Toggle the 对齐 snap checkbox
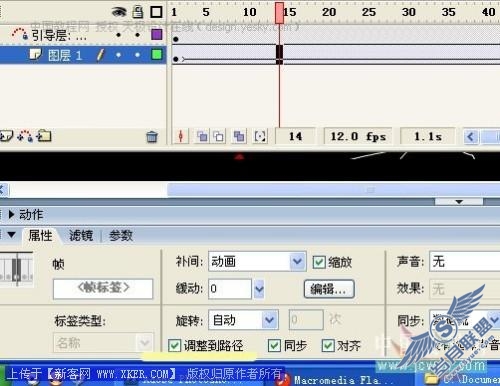This screenshot has height=386, width=500. point(328,345)
